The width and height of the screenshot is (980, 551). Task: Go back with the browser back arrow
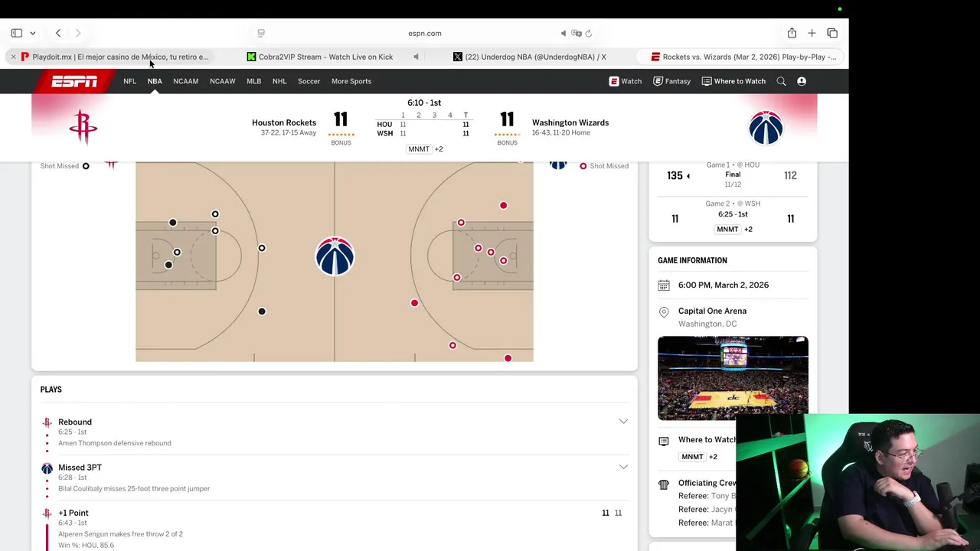(58, 33)
